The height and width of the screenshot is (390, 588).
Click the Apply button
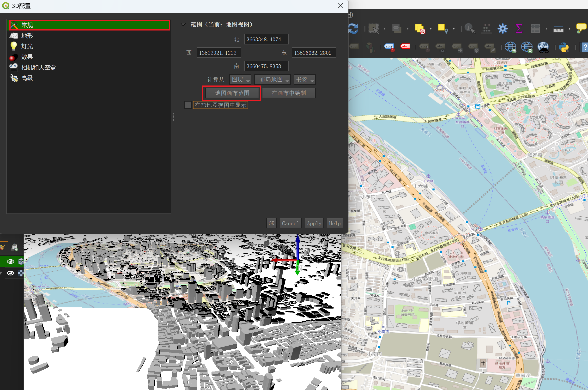(x=314, y=223)
